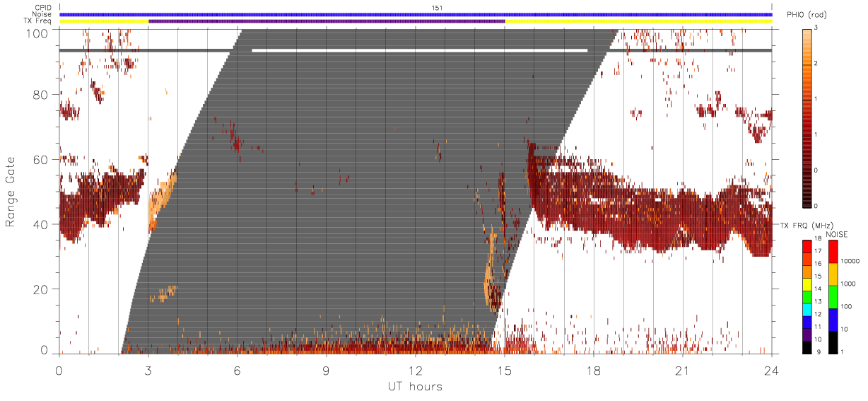Click the Range Gate axis title
The image size is (868, 401).
(11, 192)
